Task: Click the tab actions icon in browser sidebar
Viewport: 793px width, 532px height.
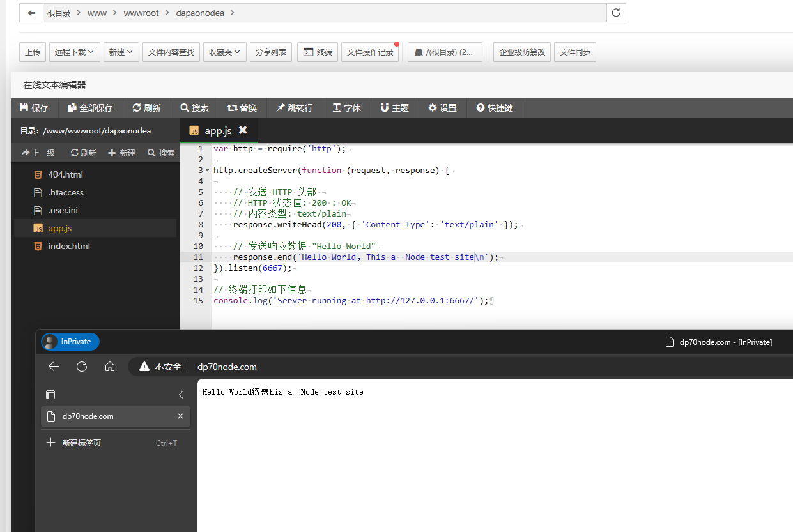Action: [x=51, y=395]
